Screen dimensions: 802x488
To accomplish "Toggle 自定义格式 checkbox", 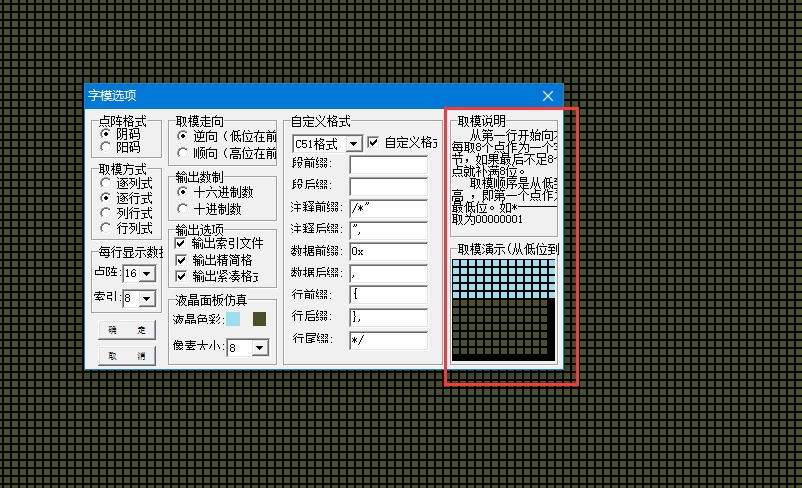I will [x=373, y=142].
